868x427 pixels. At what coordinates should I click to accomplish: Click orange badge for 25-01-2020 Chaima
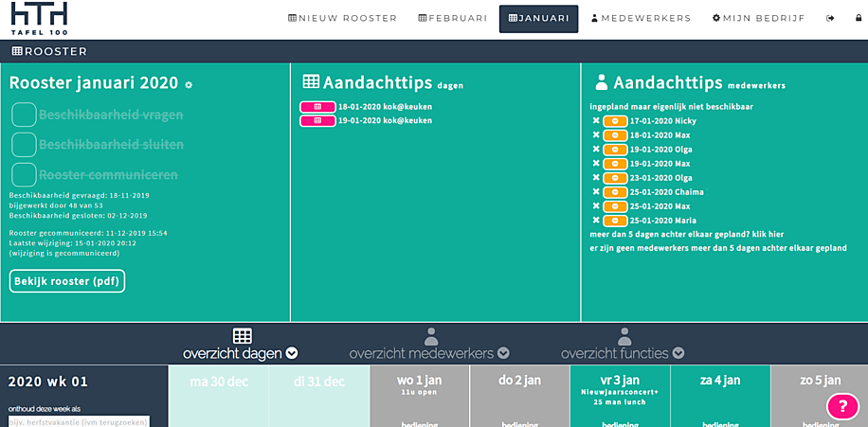coord(615,192)
